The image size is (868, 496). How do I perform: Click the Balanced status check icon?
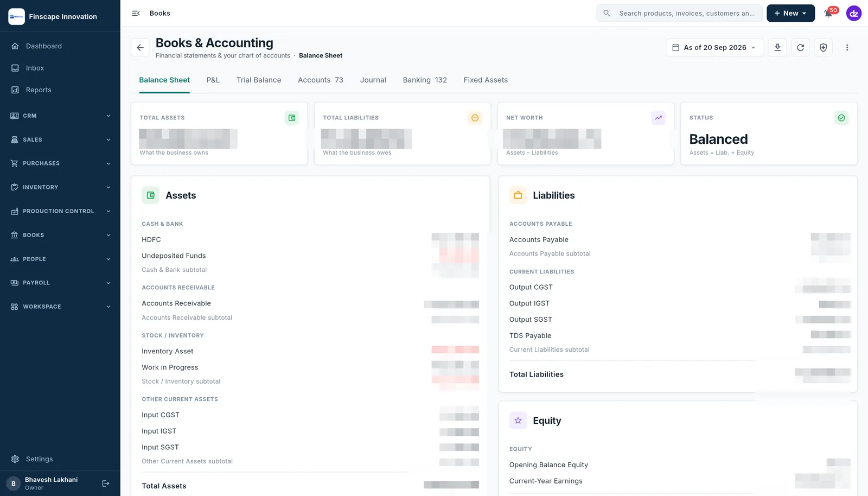(x=841, y=118)
